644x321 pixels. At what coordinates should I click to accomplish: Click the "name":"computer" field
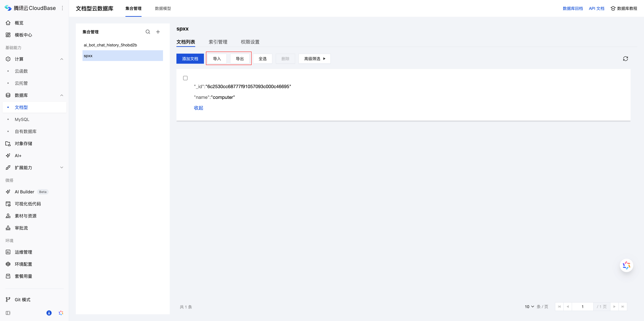coord(214,97)
